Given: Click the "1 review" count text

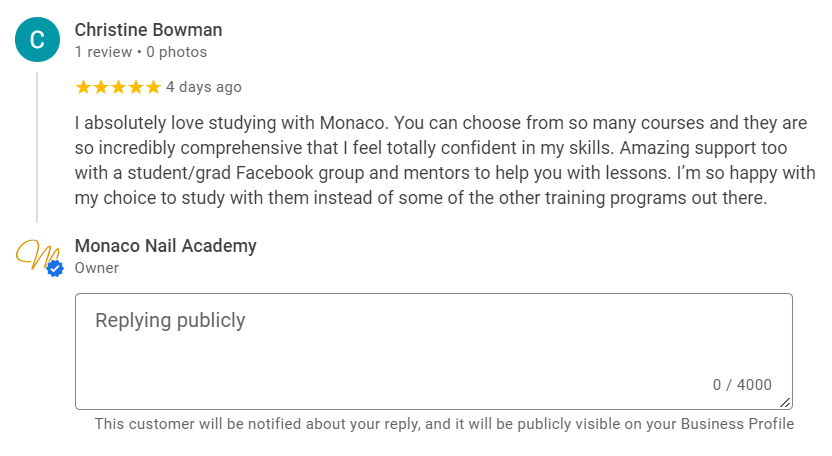Looking at the screenshot, I should (x=103, y=52).
